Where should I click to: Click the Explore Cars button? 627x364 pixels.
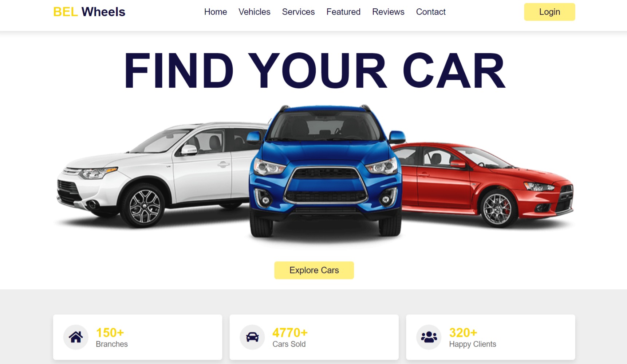coord(314,270)
